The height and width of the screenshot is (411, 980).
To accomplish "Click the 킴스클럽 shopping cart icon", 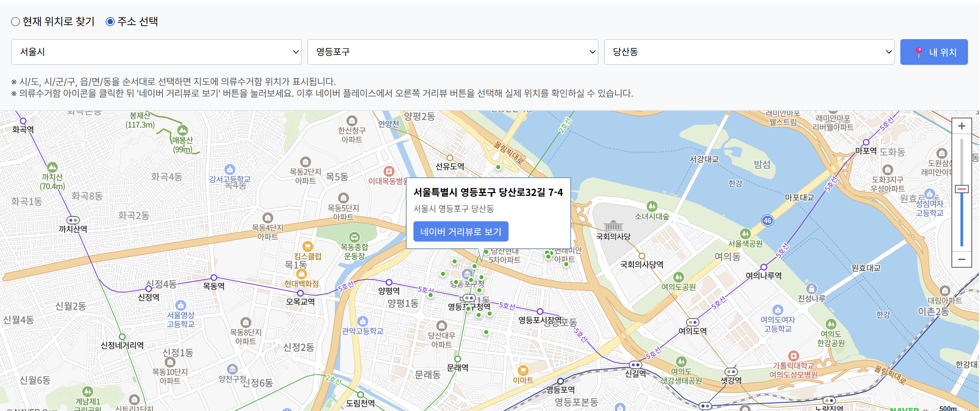I will (307, 246).
